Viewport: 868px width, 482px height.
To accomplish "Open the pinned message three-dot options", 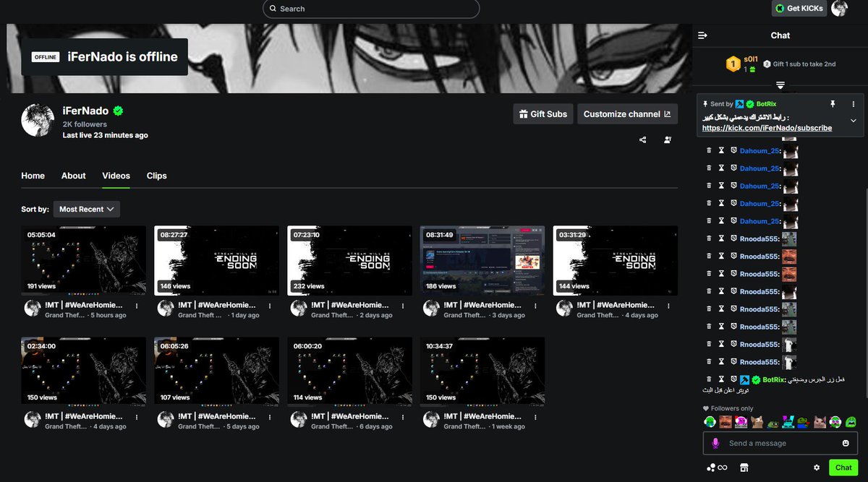I will click(854, 104).
